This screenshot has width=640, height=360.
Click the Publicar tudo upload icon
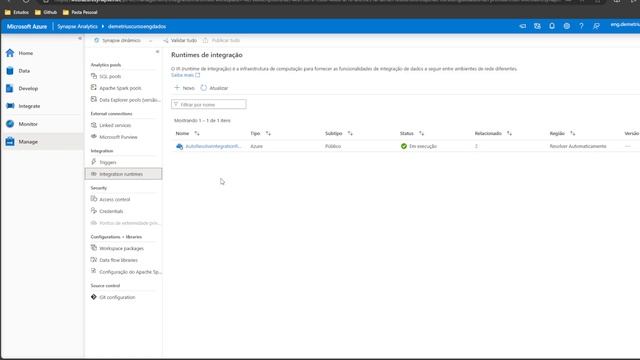pyautogui.click(x=205, y=40)
